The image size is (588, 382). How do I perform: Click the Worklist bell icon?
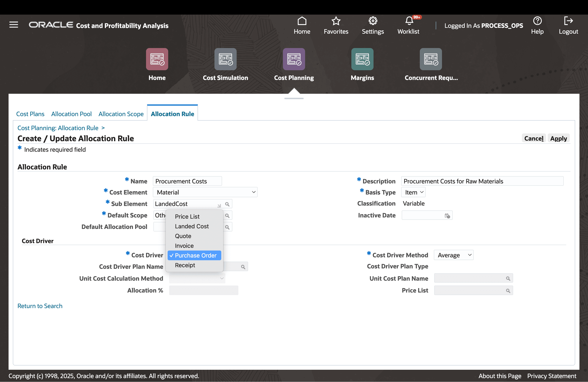[x=409, y=21]
